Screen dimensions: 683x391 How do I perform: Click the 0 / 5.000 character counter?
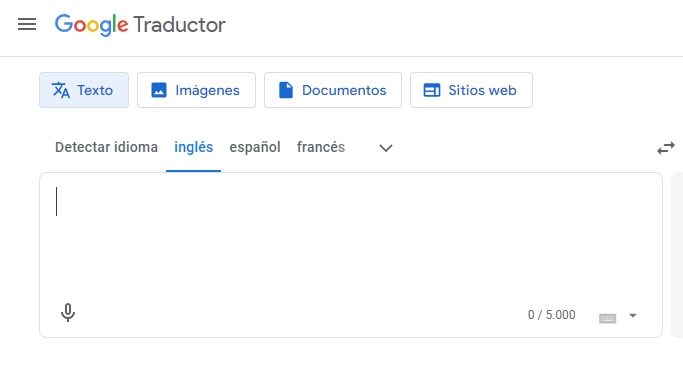coord(551,315)
